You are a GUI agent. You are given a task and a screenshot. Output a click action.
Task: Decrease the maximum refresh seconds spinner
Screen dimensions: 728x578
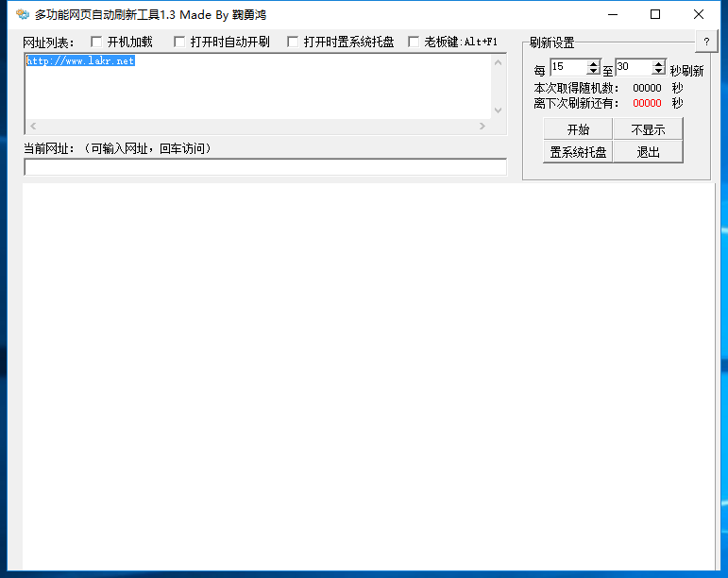click(658, 72)
